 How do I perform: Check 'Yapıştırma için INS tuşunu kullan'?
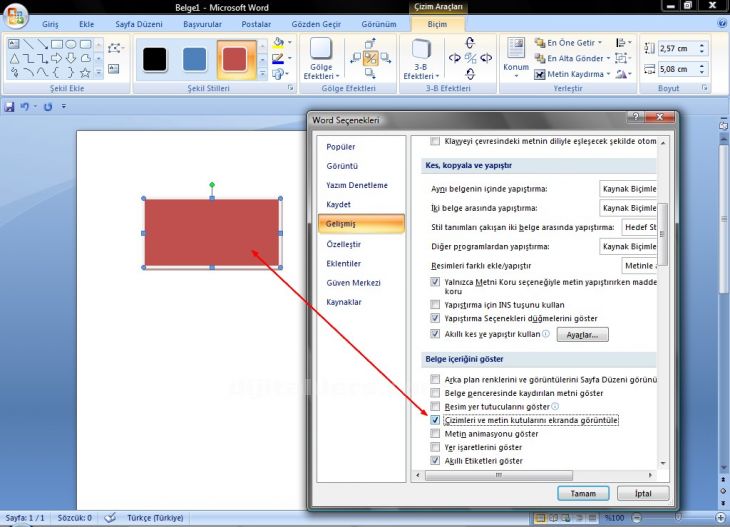[x=435, y=304]
